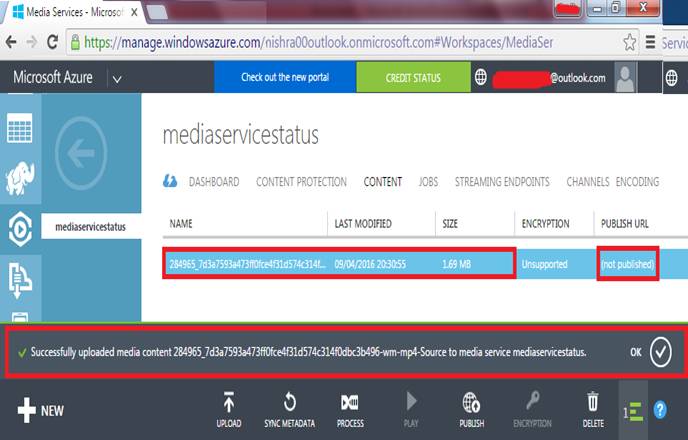Bookmark the page with star icon
This screenshot has height=440, width=688.
pyautogui.click(x=629, y=42)
